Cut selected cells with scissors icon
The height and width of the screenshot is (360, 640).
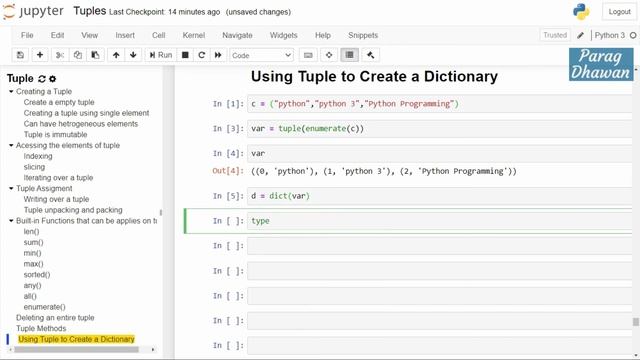(x=60, y=55)
